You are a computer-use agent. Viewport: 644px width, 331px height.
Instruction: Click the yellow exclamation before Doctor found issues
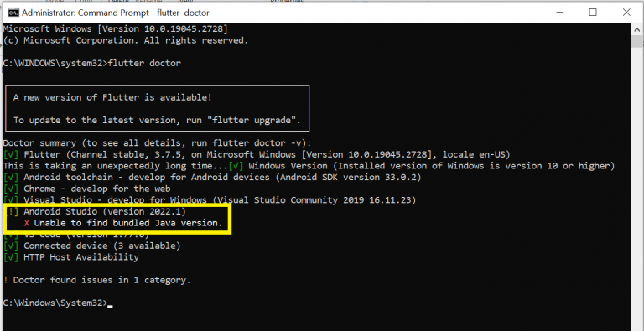pos(5,280)
